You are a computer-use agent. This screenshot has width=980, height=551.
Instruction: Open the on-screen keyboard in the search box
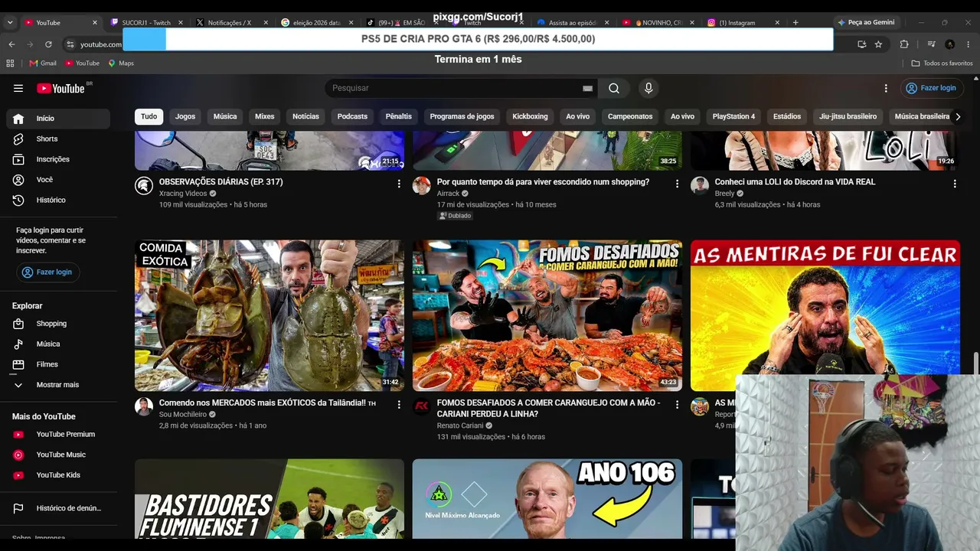[x=587, y=88]
